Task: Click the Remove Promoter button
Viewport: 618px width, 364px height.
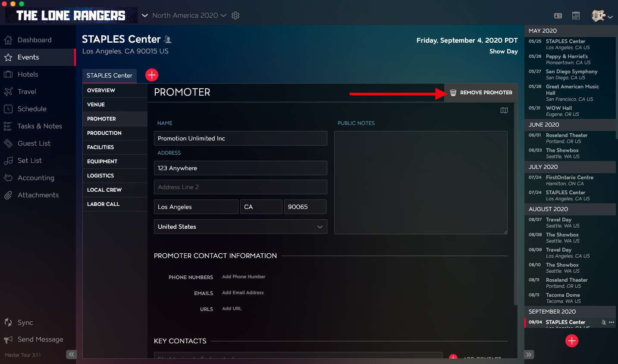Action: coord(481,93)
